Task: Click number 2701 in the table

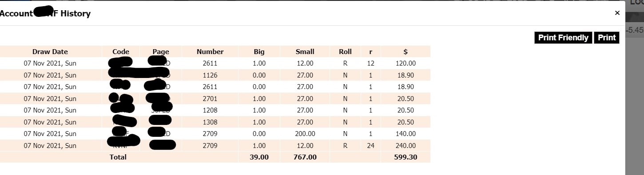Action: pyautogui.click(x=210, y=98)
